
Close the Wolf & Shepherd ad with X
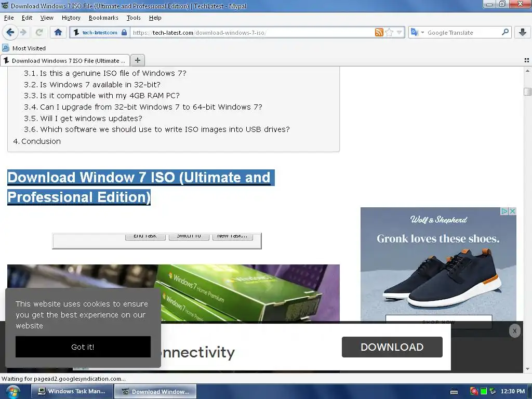(513, 211)
